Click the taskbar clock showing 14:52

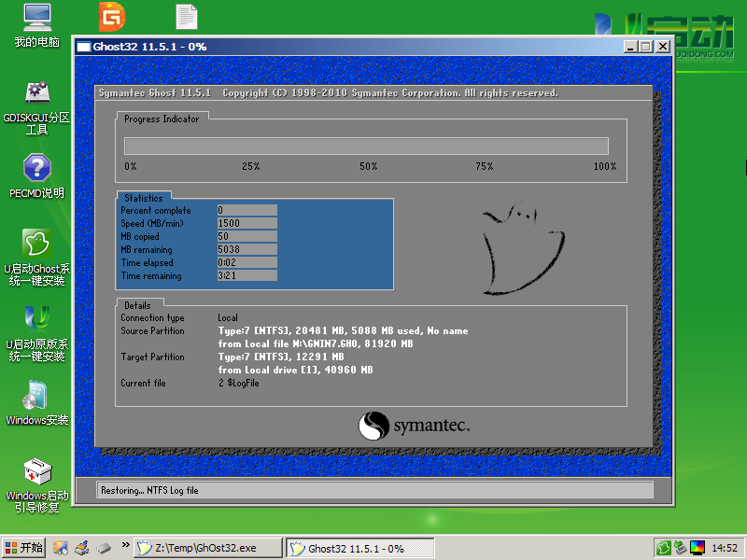point(725,548)
